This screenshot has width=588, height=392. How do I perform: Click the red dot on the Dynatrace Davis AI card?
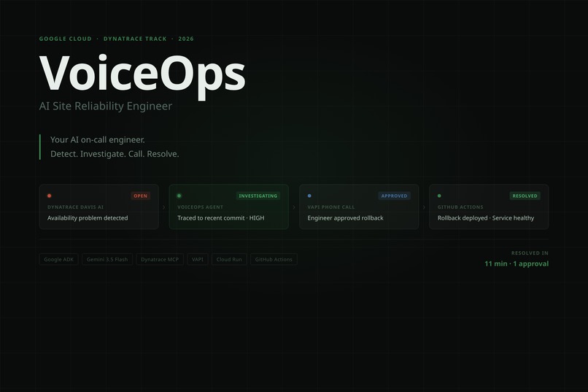49,196
